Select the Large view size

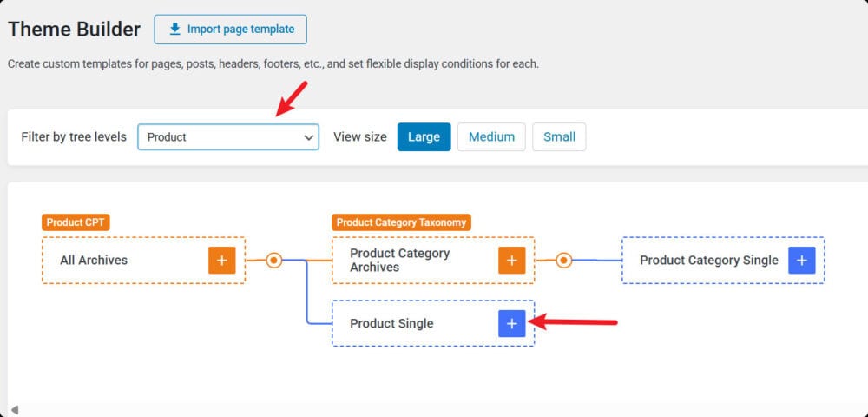pyautogui.click(x=424, y=136)
